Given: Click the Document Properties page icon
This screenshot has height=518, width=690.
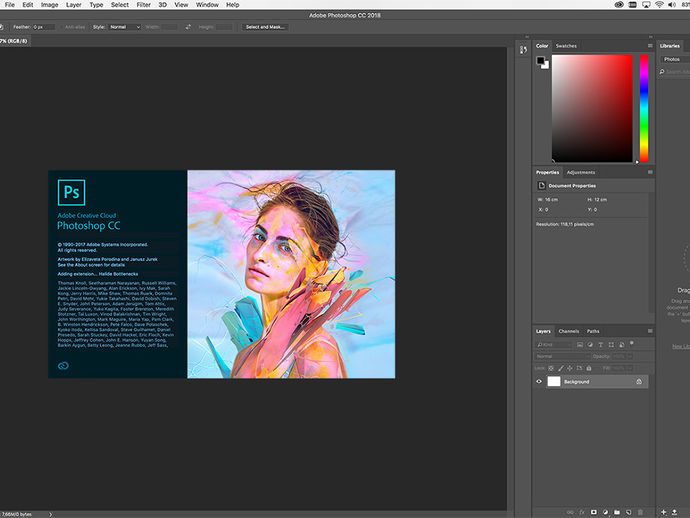Looking at the screenshot, I should point(542,186).
